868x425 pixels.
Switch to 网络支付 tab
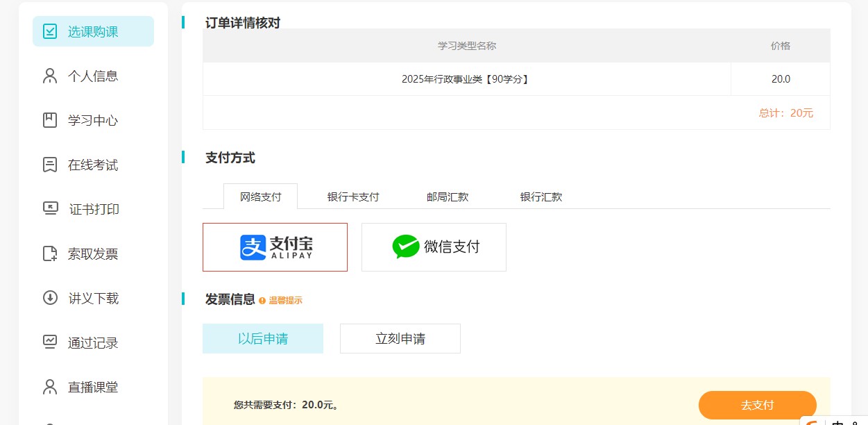point(260,197)
